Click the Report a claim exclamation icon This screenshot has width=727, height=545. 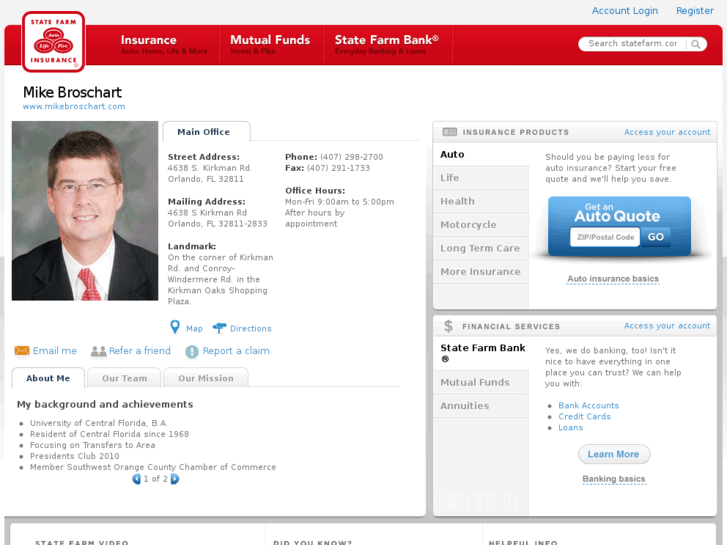point(192,352)
